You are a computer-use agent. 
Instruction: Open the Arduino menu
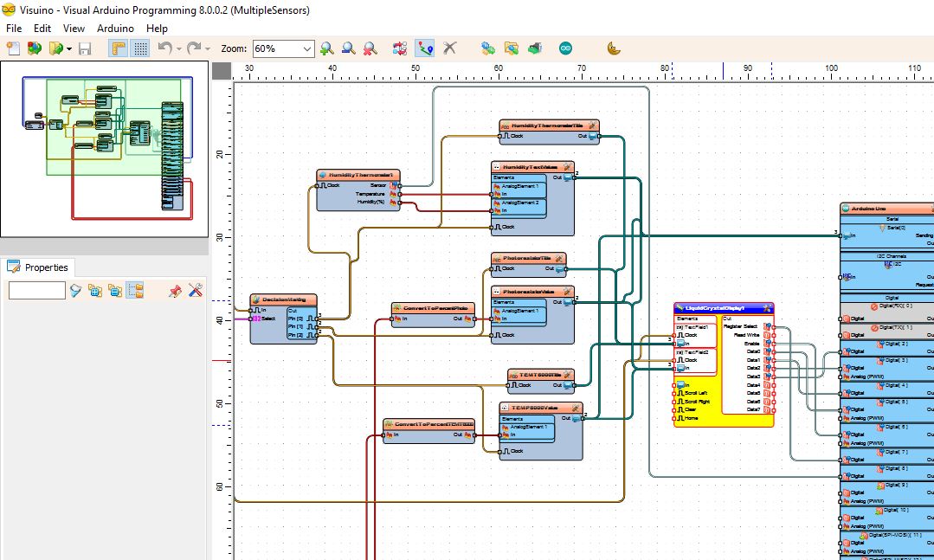(x=115, y=29)
